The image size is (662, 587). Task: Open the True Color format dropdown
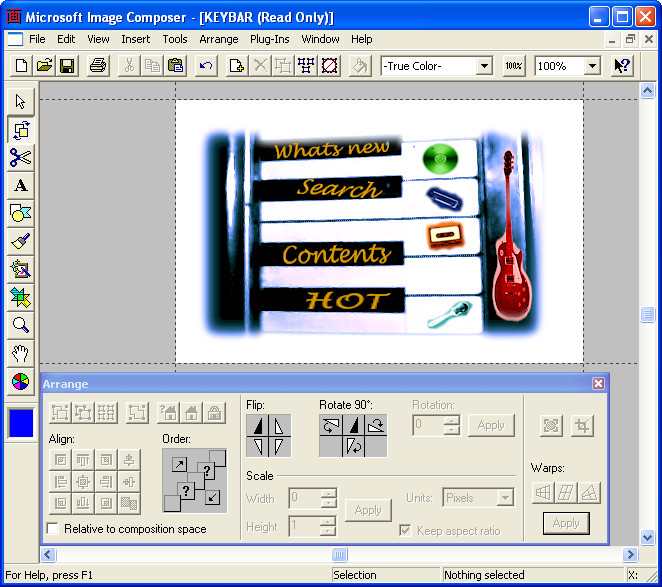[484, 66]
